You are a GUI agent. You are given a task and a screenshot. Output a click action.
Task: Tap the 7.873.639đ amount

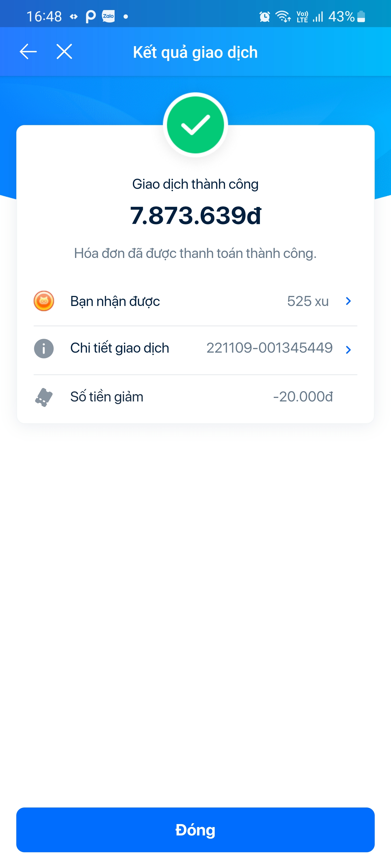click(x=195, y=216)
